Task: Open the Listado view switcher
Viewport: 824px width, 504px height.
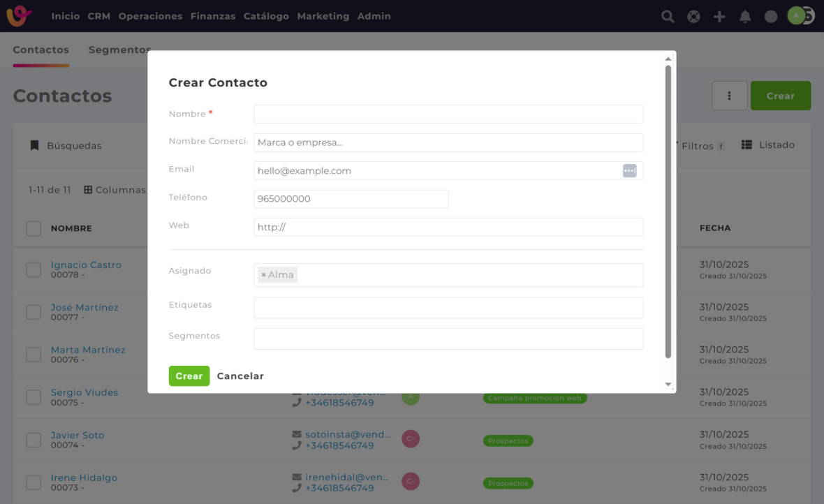Action: (x=768, y=145)
